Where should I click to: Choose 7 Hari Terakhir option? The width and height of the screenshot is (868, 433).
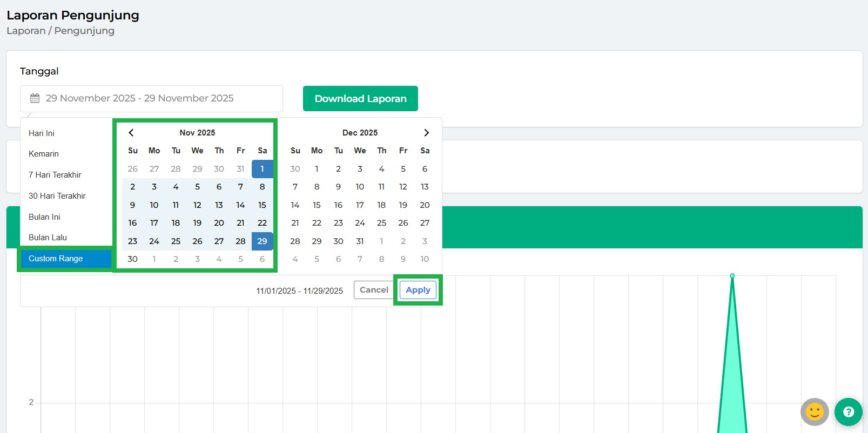tap(55, 175)
